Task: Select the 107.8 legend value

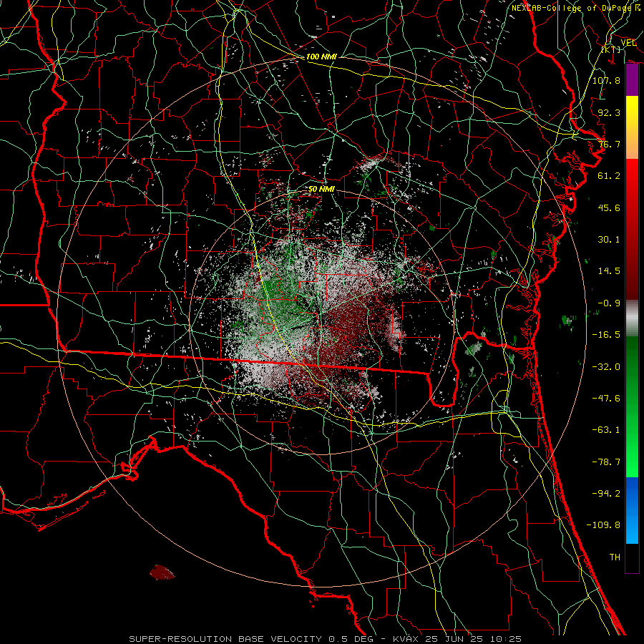Action: pos(606,80)
